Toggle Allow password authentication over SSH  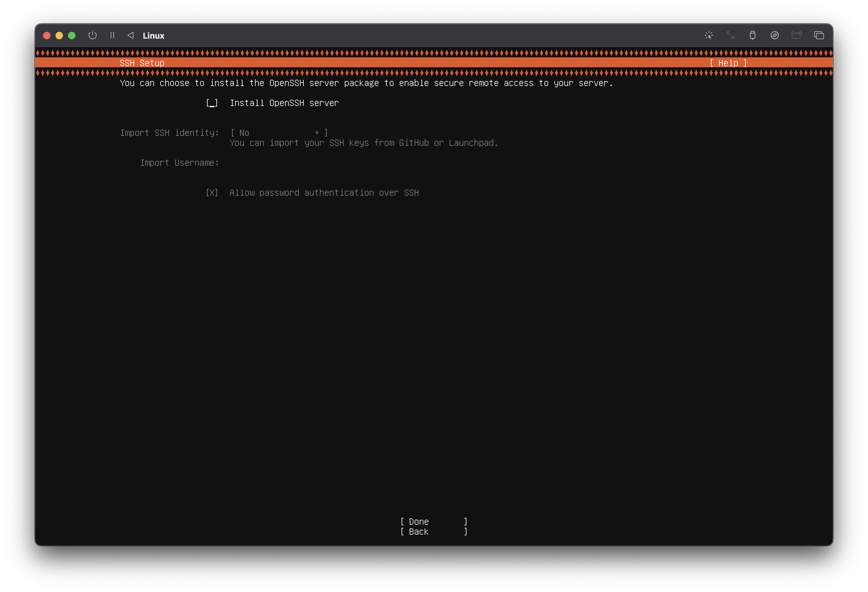212,193
